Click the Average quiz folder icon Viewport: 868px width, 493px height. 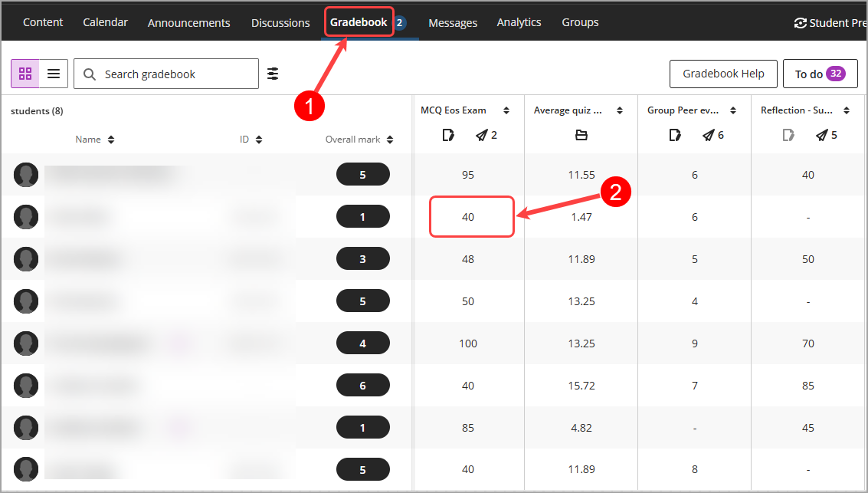point(581,135)
